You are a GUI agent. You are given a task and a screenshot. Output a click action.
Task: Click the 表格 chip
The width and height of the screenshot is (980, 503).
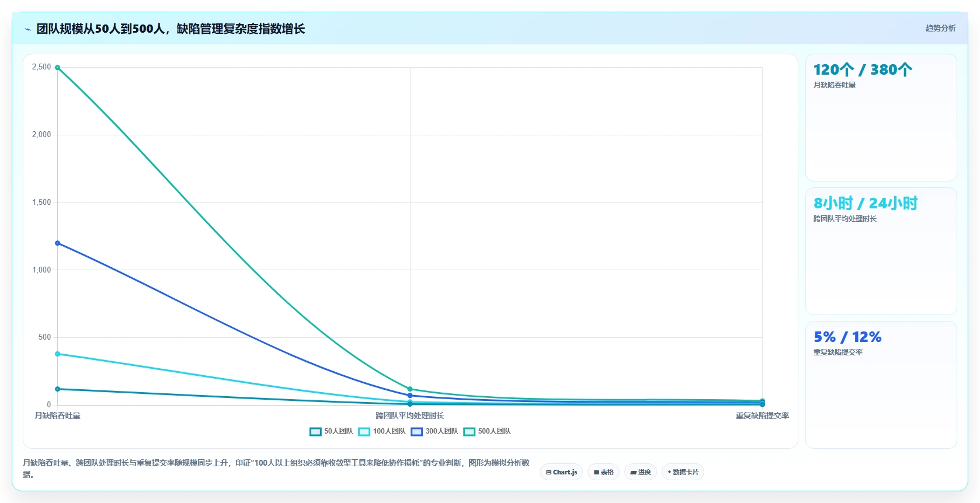point(603,472)
